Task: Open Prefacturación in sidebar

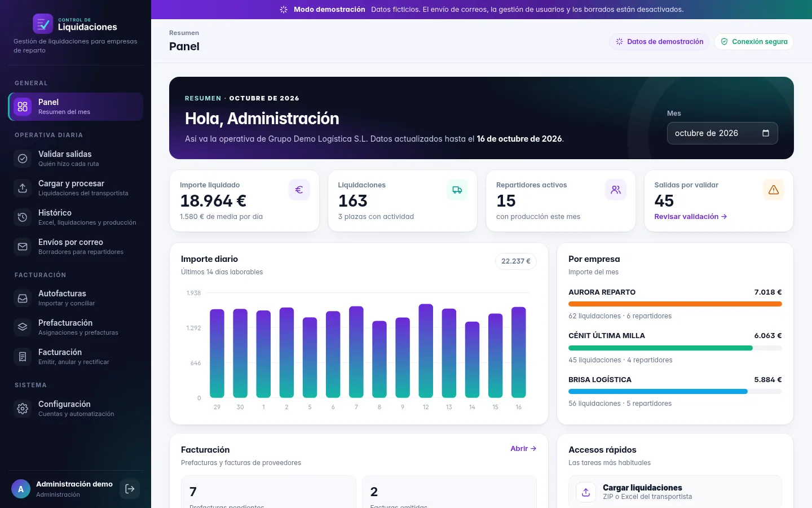Action: [x=76, y=327]
